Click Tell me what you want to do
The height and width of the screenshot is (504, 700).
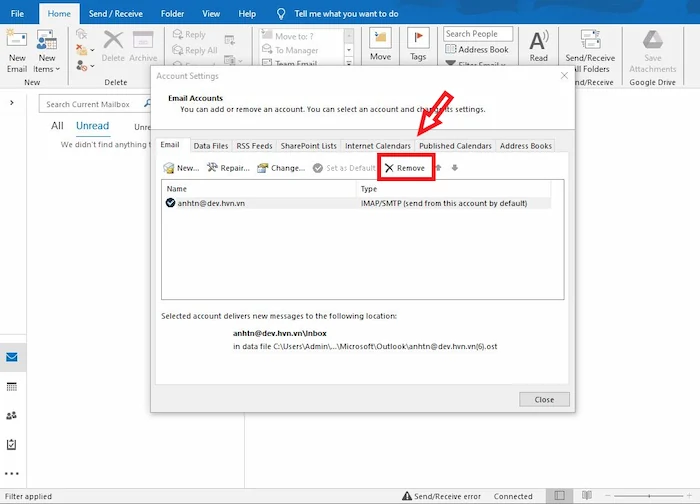pyautogui.click(x=346, y=14)
